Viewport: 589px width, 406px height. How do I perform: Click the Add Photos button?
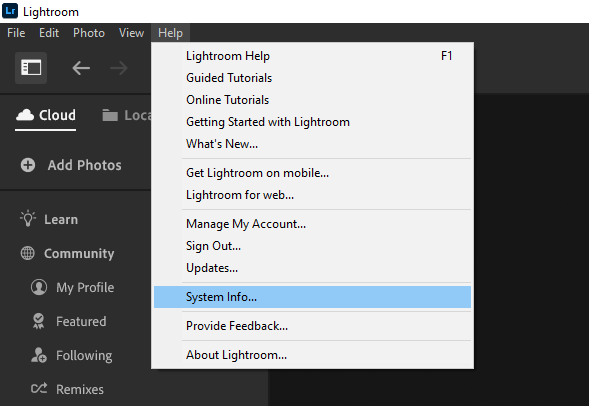(71, 165)
